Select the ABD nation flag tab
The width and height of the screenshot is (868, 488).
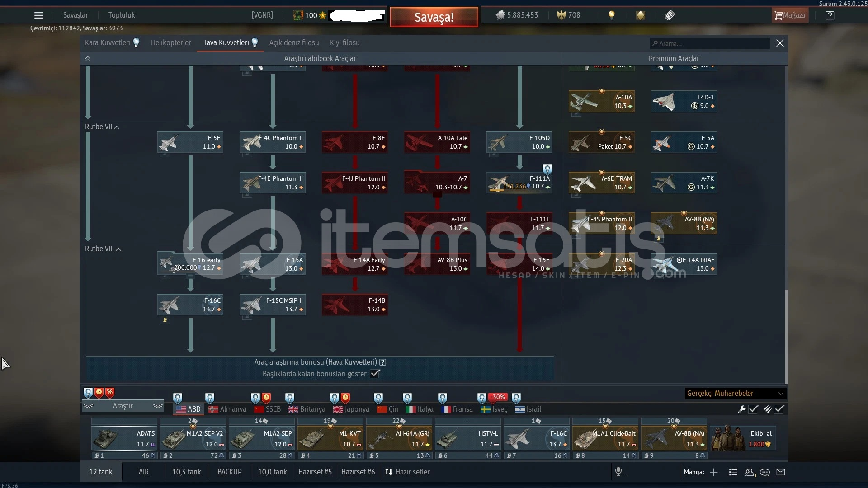pyautogui.click(x=189, y=409)
